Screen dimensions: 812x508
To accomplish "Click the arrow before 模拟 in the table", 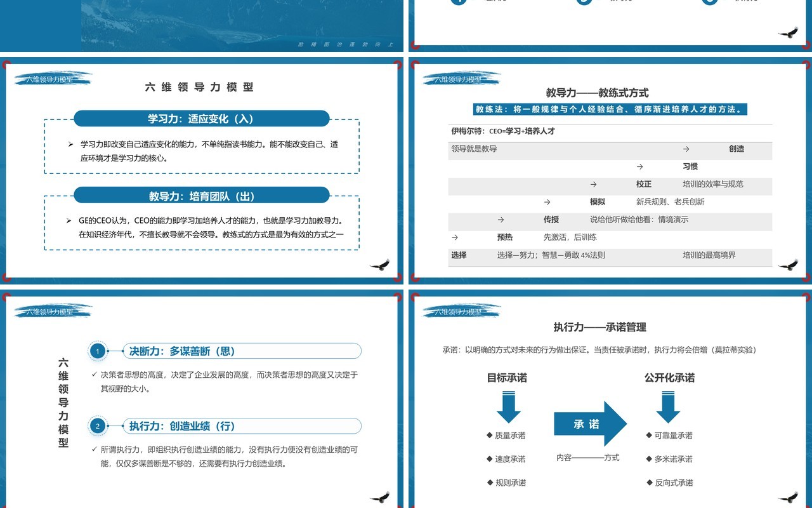I will (x=547, y=202).
